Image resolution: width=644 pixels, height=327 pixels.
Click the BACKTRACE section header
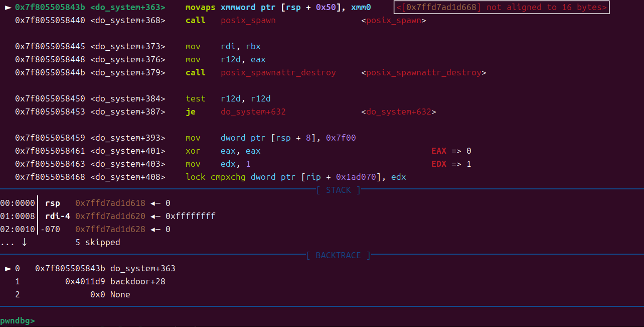[338, 256]
